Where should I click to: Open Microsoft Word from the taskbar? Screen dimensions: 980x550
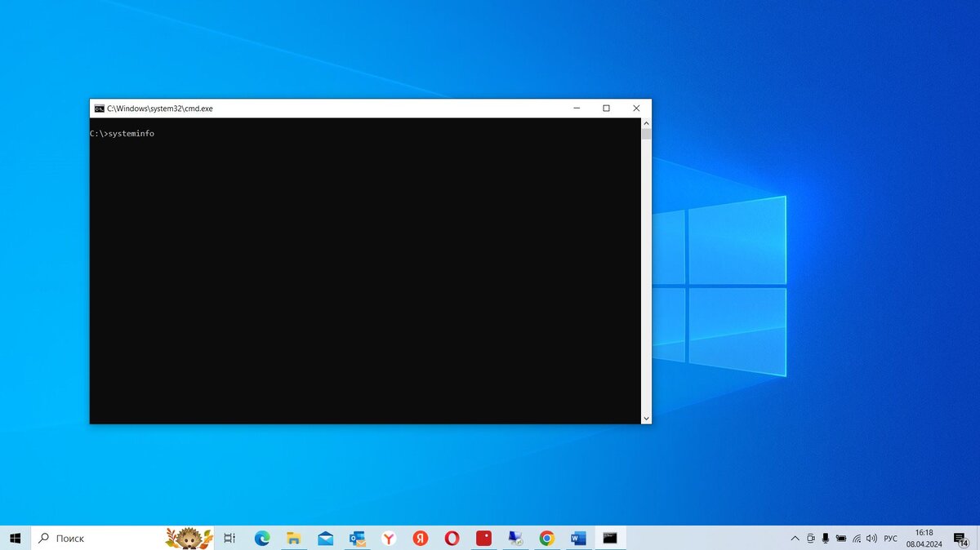click(579, 538)
